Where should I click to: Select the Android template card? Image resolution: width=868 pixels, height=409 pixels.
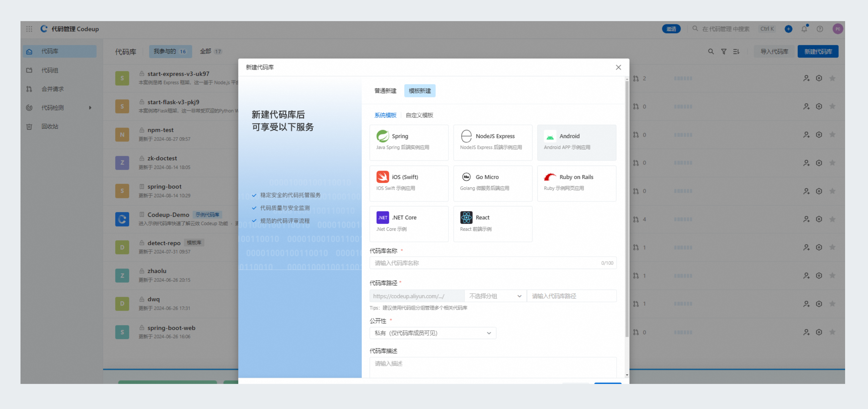[x=577, y=142]
